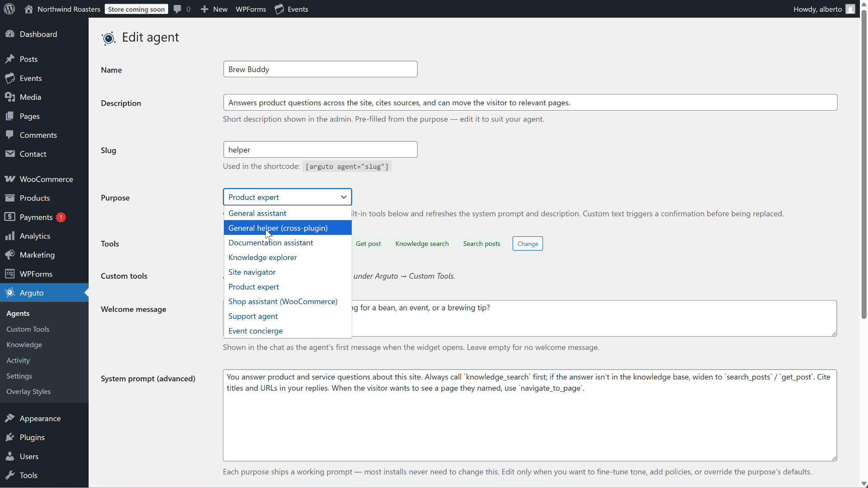Click the Payments notification badge showing 1

61,217
